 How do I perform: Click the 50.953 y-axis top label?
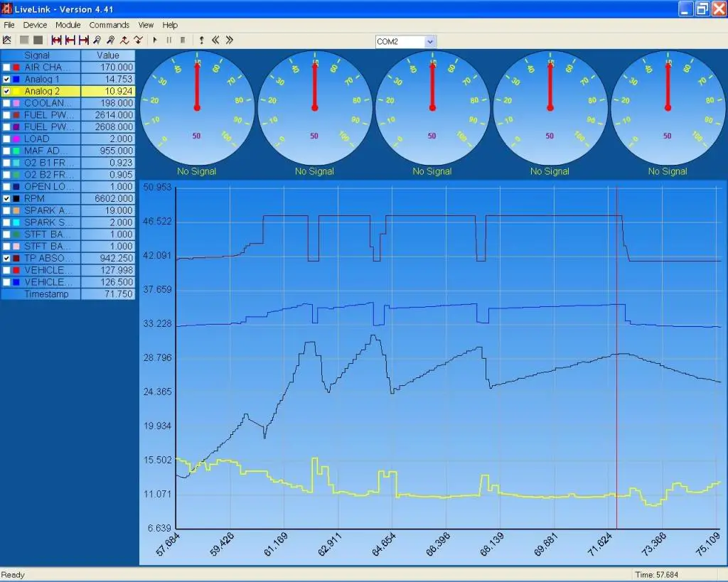pyautogui.click(x=157, y=188)
